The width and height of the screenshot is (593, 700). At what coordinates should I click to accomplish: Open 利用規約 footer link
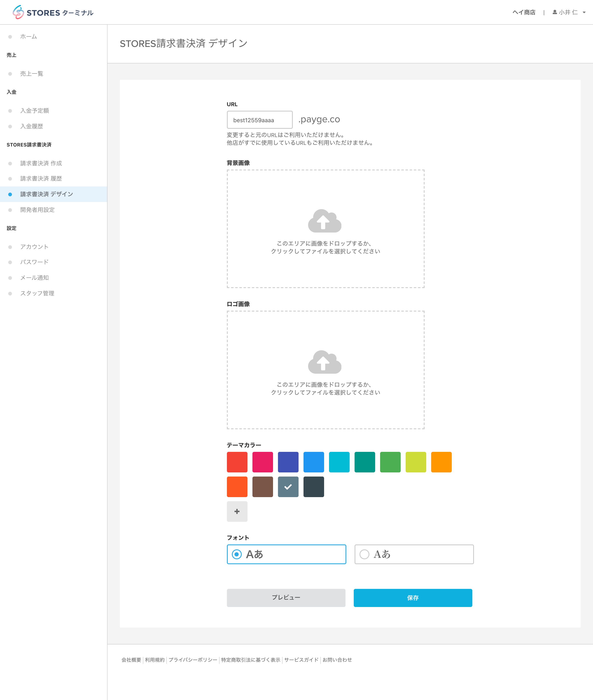155,660
